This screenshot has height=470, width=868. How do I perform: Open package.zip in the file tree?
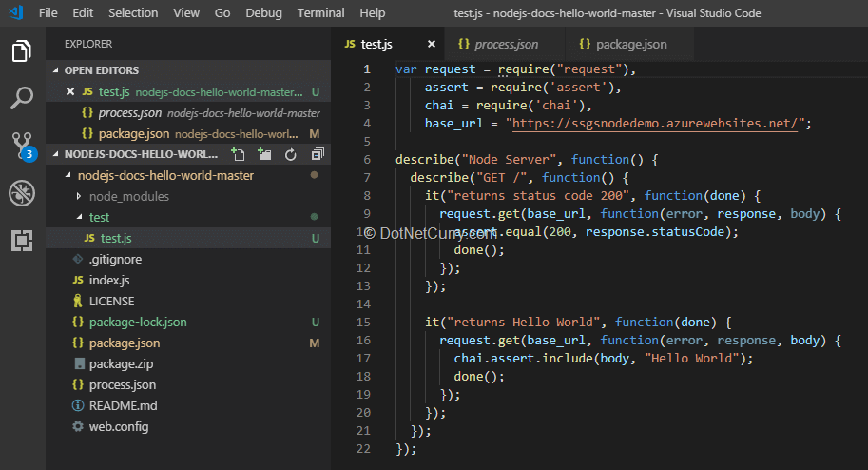pos(188,363)
